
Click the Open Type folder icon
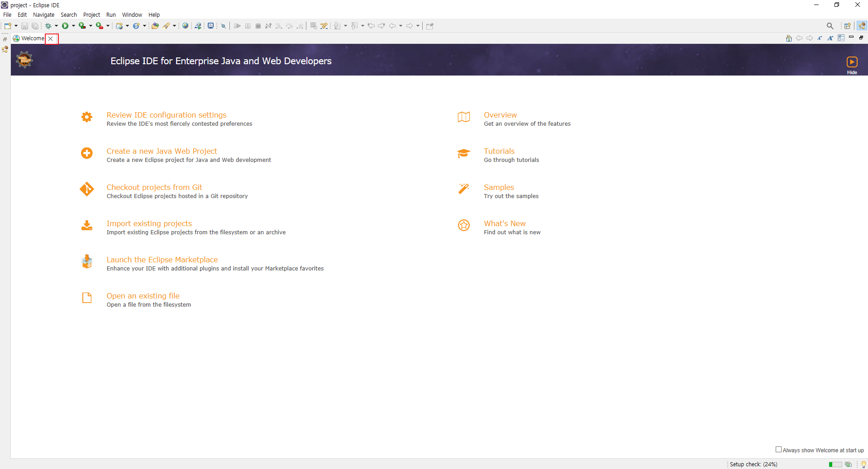pos(155,26)
